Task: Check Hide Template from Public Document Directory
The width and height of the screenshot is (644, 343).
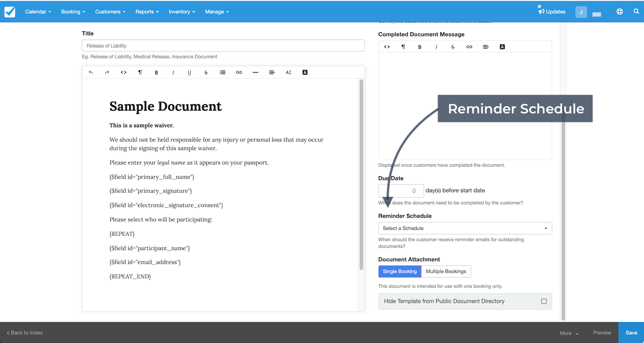Action: click(544, 301)
